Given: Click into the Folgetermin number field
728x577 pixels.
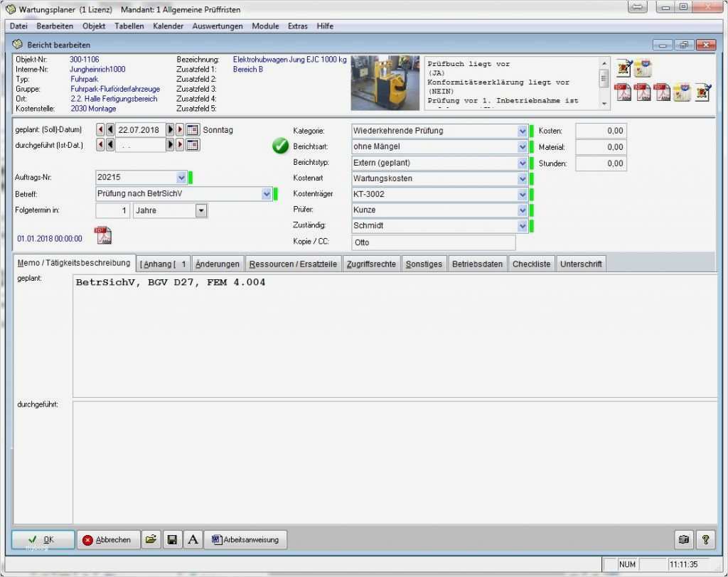Looking at the screenshot, I should point(112,210).
